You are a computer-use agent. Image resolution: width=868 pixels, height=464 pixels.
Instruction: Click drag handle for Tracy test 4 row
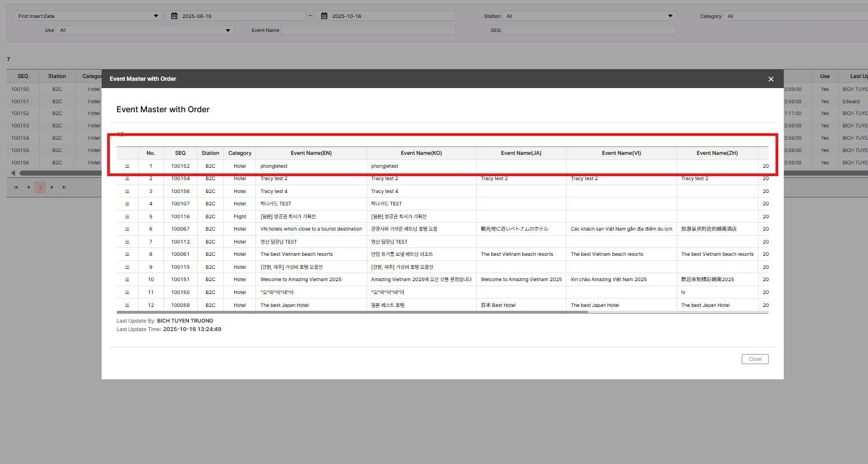(127, 191)
